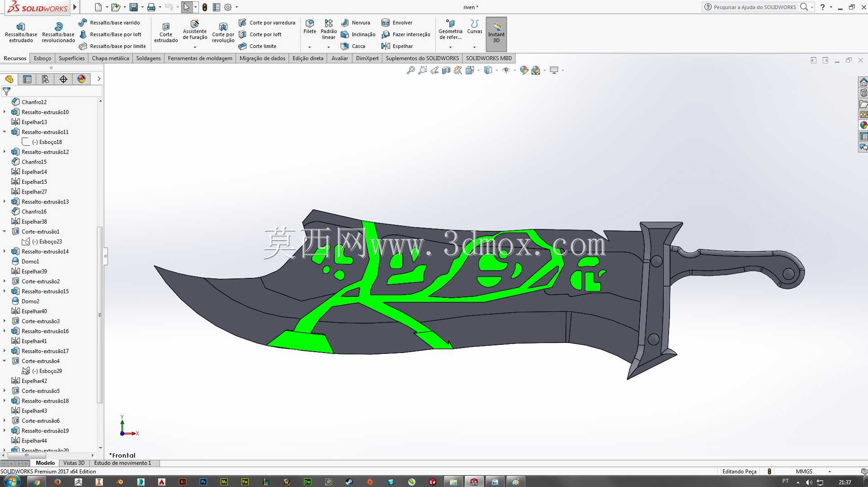Image resolution: width=868 pixels, height=487 pixels.
Task: Open Assistente de furação dropdown arrow
Action: [195, 47]
